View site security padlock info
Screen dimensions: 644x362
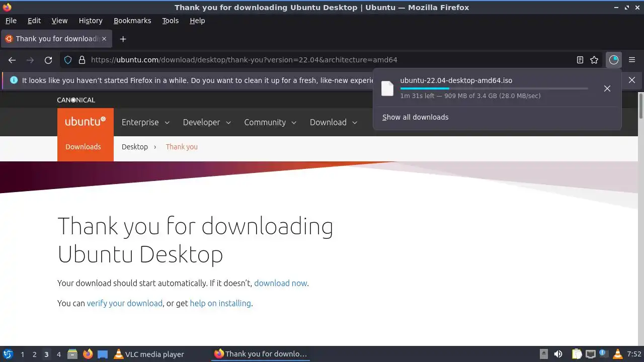[x=82, y=60]
